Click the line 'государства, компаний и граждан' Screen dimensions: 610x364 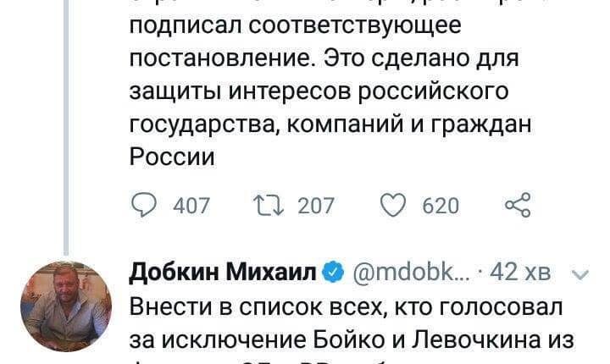point(330,124)
